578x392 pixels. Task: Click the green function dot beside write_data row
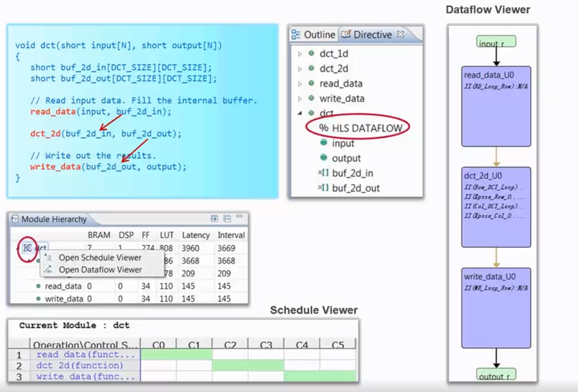[310, 98]
